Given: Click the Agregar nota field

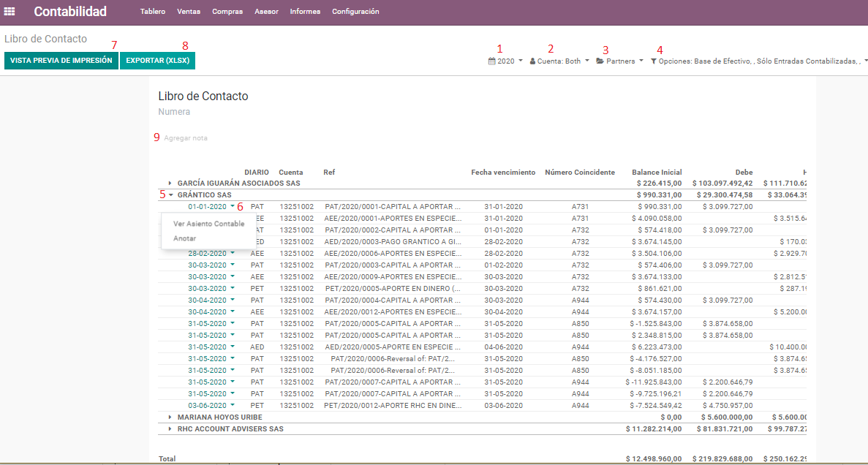Looking at the screenshot, I should (x=186, y=138).
